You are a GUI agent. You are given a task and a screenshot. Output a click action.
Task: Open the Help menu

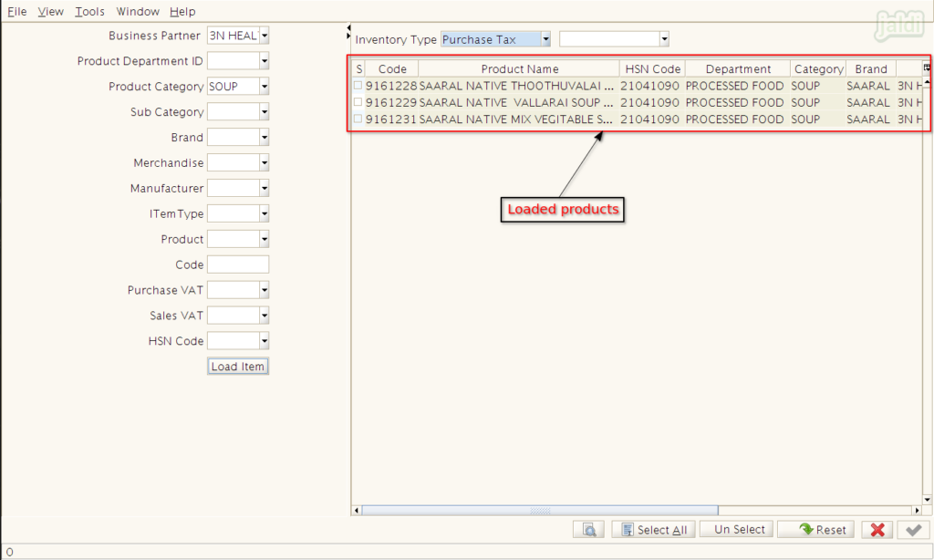coord(182,11)
